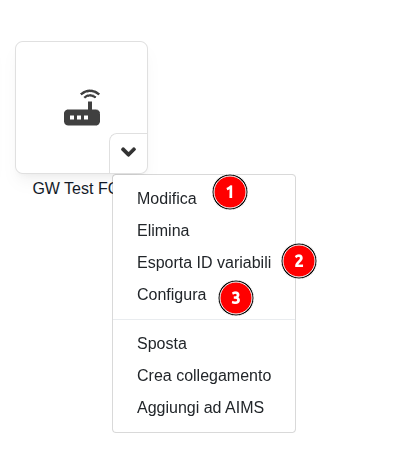Viewport: 398px width, 457px height.
Task: Open Configura from the gateway menu
Action: (x=171, y=294)
